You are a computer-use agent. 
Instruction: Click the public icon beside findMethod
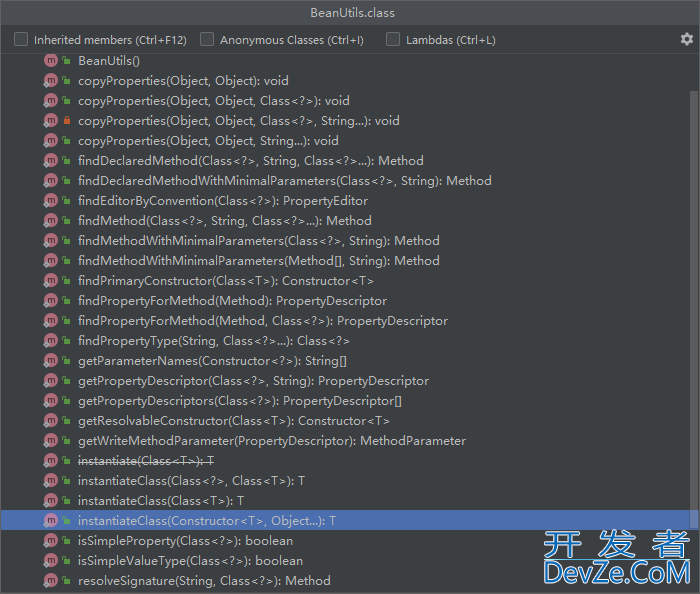click(x=67, y=220)
